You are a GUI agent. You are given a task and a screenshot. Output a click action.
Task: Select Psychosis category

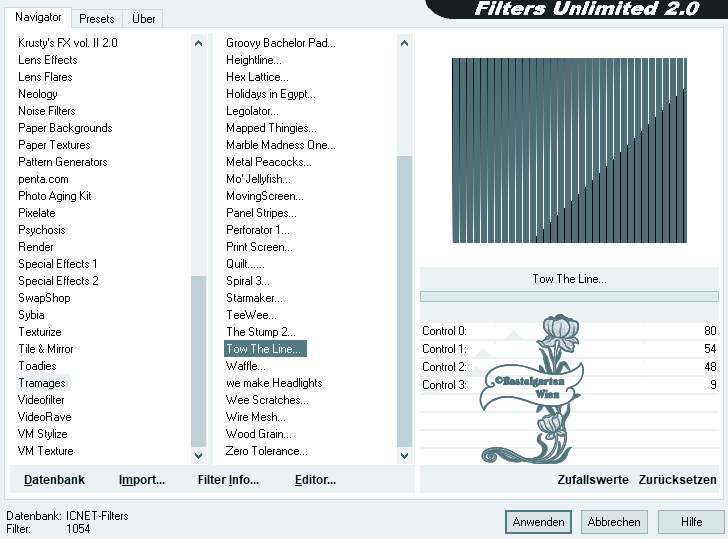[x=42, y=230]
